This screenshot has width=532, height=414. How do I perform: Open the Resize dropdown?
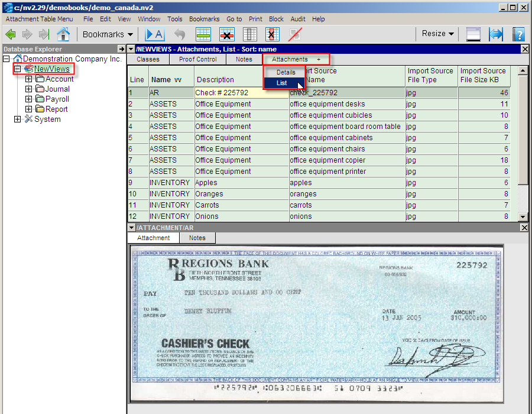tap(437, 34)
